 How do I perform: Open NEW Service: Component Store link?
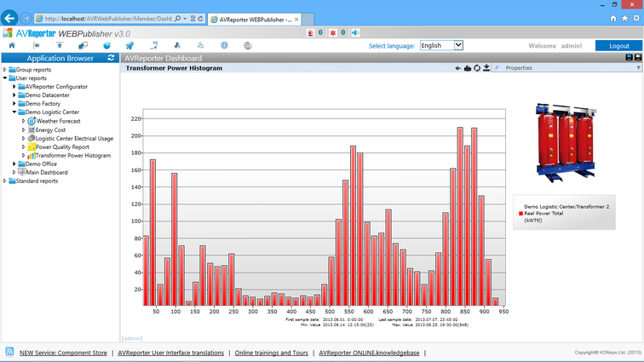(63, 353)
